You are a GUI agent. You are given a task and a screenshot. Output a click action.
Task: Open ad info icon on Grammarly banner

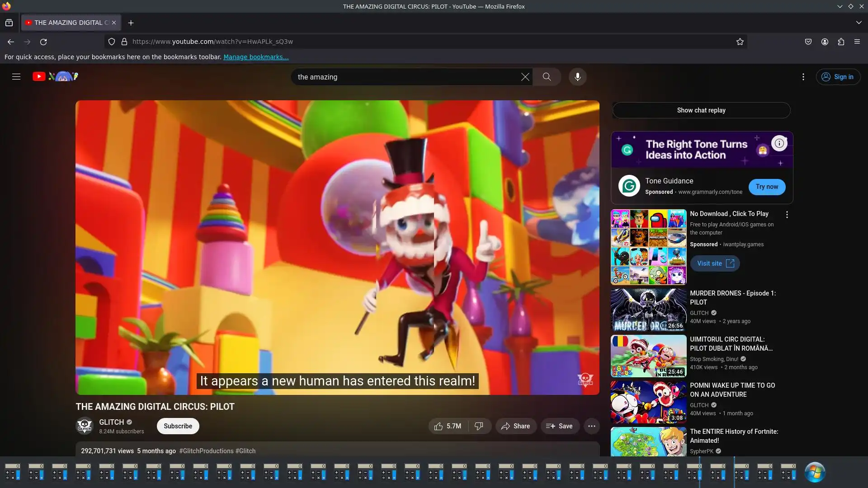tap(779, 143)
